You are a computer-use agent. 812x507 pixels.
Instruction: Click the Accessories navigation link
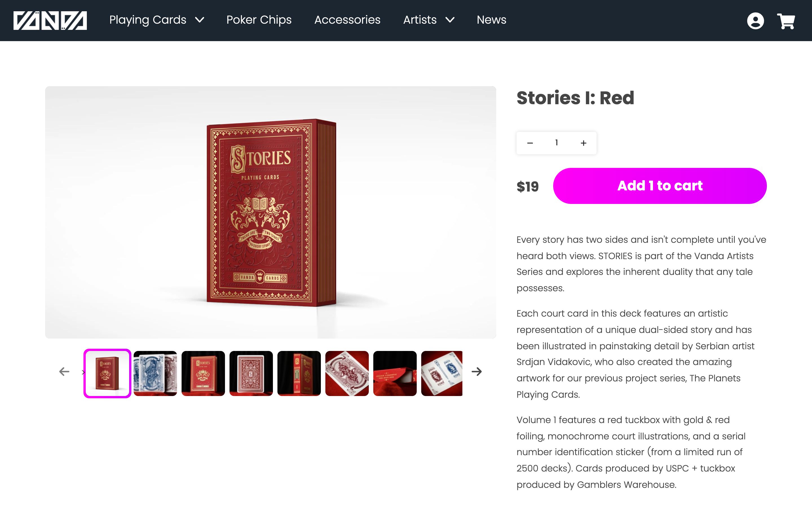coord(347,20)
